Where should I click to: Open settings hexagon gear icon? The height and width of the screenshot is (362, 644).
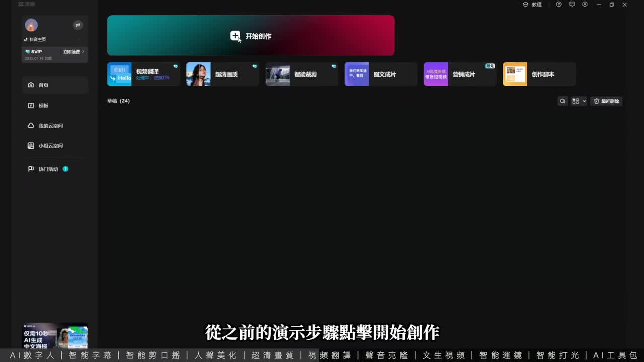585,5
